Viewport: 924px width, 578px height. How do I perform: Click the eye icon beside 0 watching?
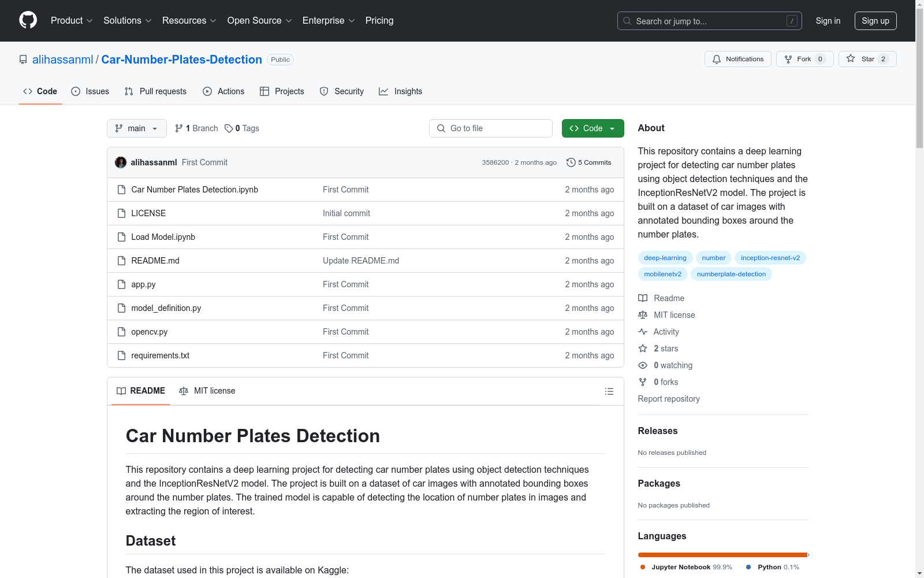[x=643, y=365]
